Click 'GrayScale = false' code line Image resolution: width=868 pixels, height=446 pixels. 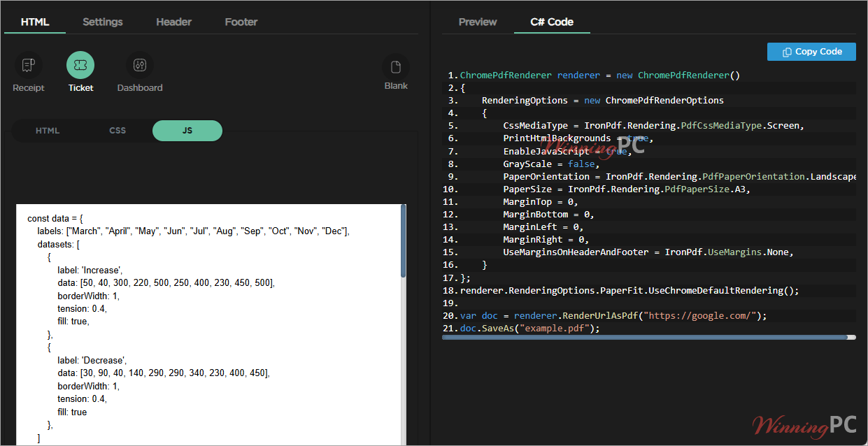pos(551,164)
